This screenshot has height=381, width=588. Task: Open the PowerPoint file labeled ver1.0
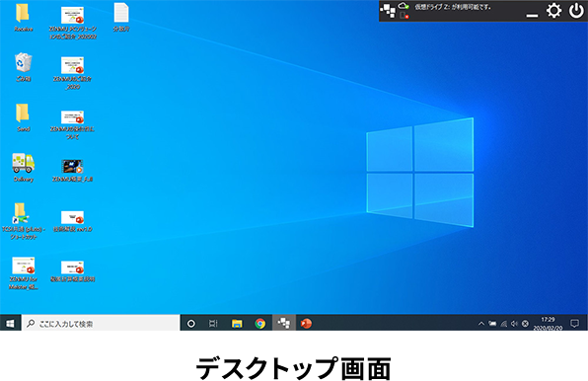pos(72,221)
